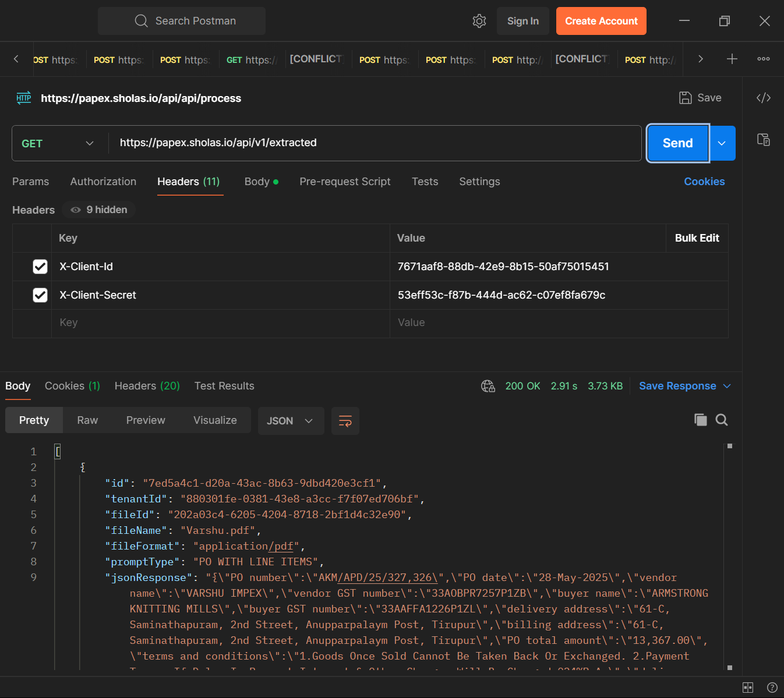Click the "fileId" line in the response
This screenshot has height=698, width=784.
coord(259,515)
